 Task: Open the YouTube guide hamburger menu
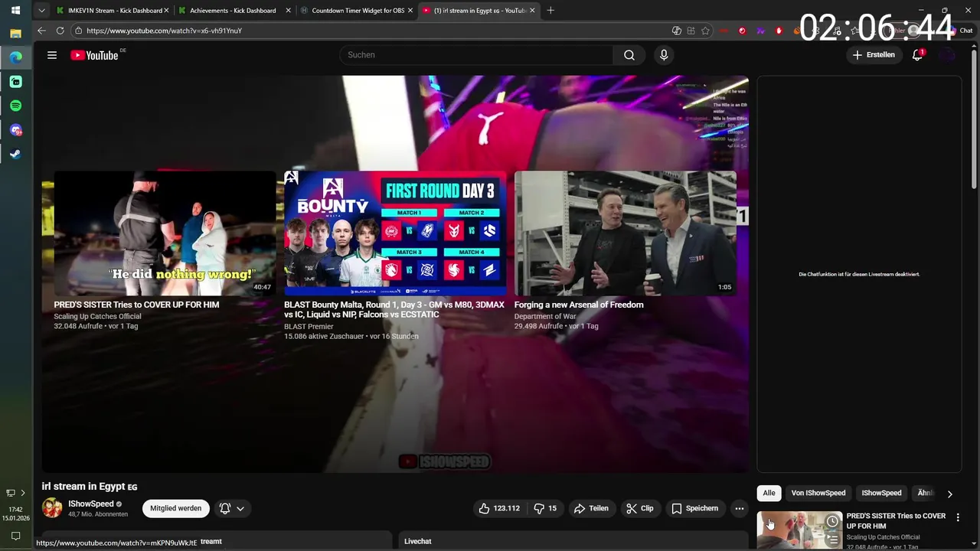coord(52,55)
